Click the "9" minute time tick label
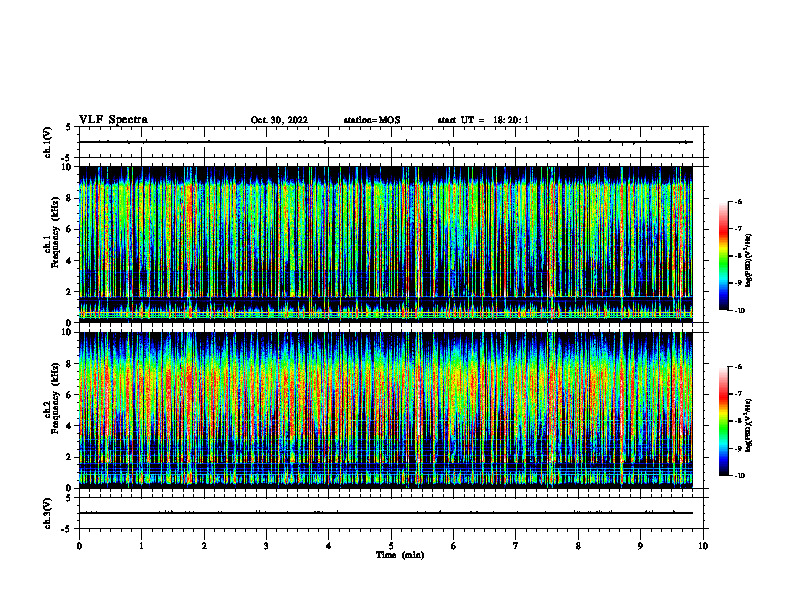Viewport: 792px width, 612px height. (640, 546)
